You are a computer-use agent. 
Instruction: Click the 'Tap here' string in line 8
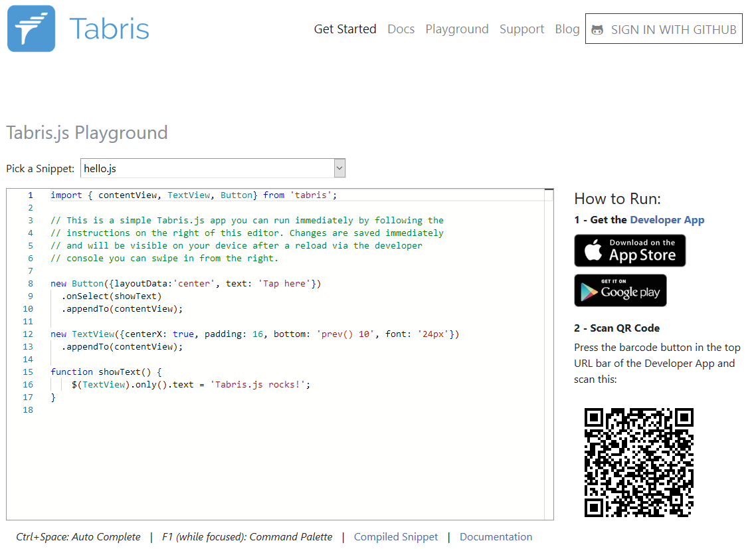point(284,284)
